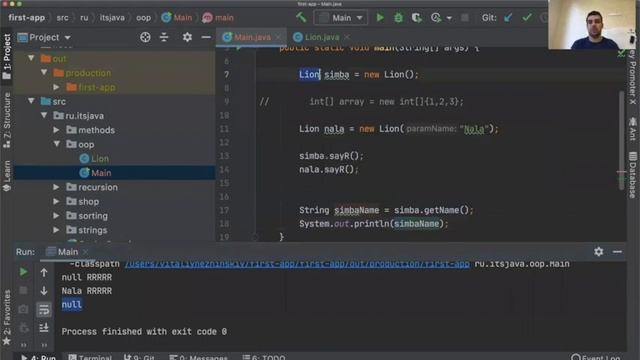Collapse the out folder
The image size is (640, 360).
[31, 58]
